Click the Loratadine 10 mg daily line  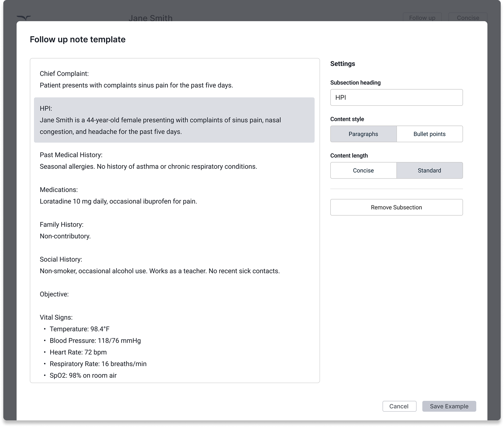(x=118, y=201)
